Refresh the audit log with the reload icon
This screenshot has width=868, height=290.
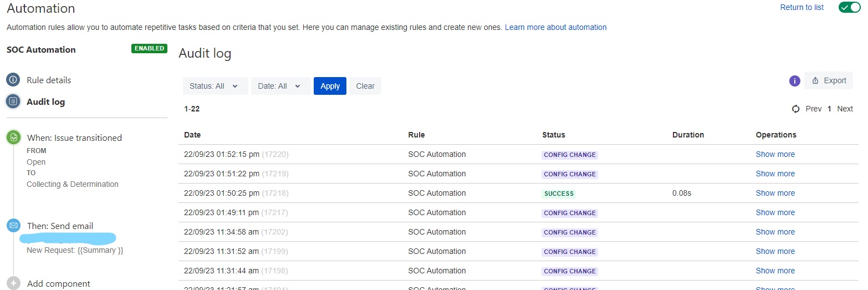[x=796, y=109]
